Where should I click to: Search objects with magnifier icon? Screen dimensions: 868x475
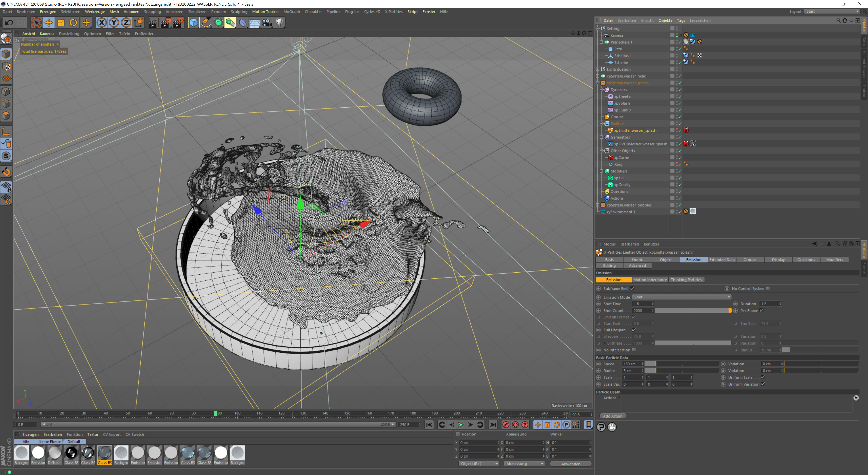839,20
